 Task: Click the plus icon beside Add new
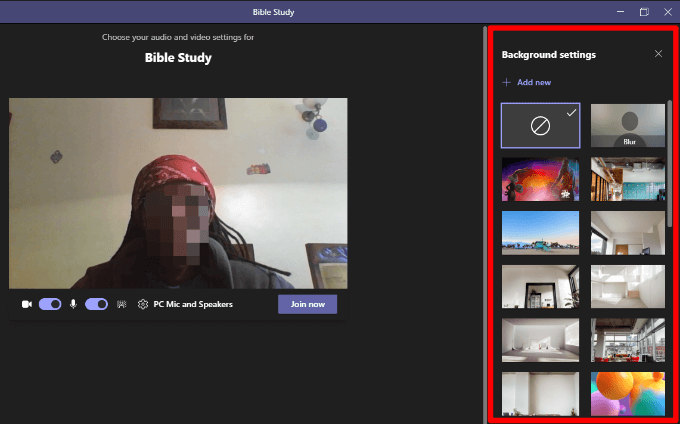pyautogui.click(x=506, y=82)
